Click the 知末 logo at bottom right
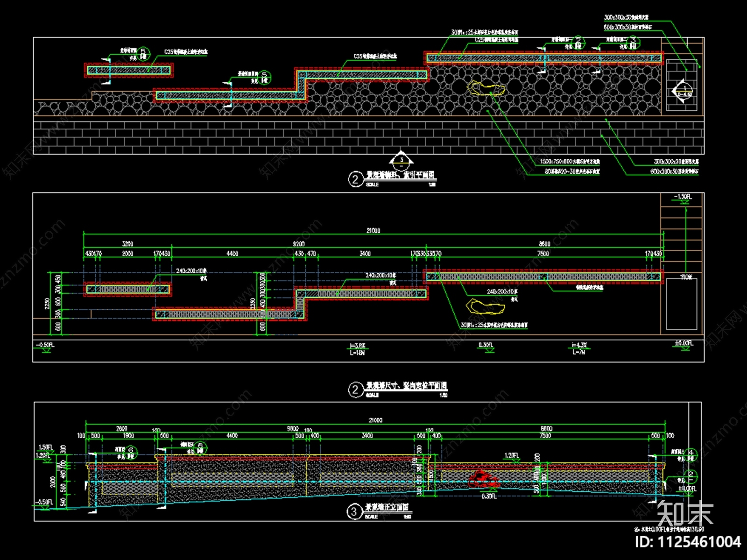Image resolution: width=747 pixels, height=560 pixels. [685, 513]
